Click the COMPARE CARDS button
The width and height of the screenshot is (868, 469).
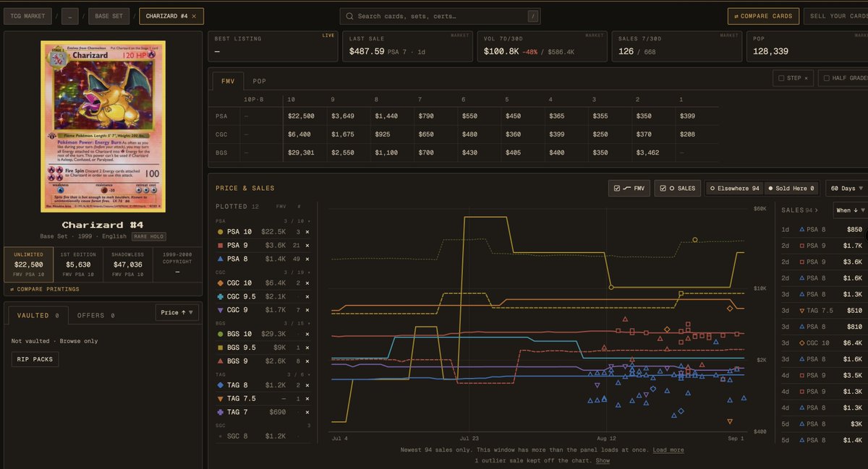coord(762,16)
